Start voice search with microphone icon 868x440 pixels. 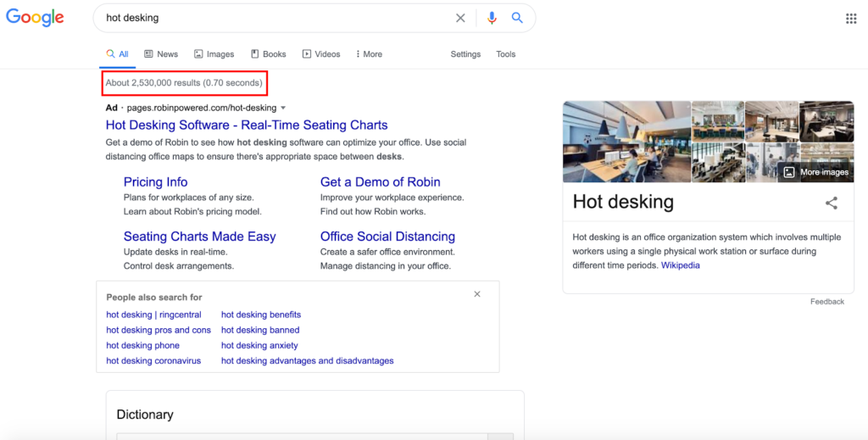click(492, 18)
